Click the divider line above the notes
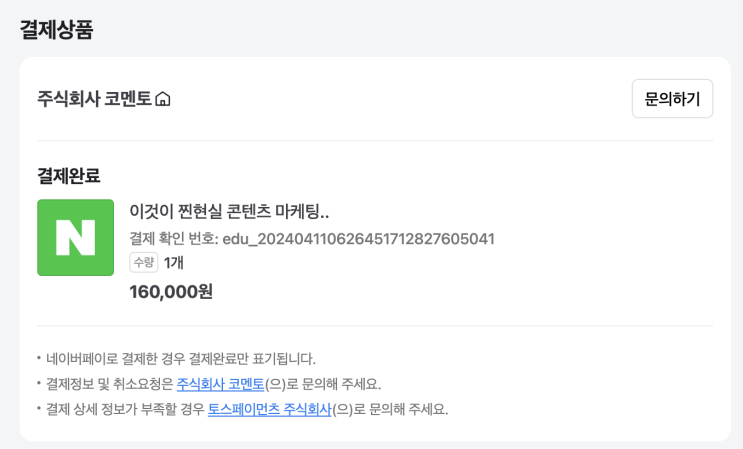The width and height of the screenshot is (743, 449). coord(374,326)
